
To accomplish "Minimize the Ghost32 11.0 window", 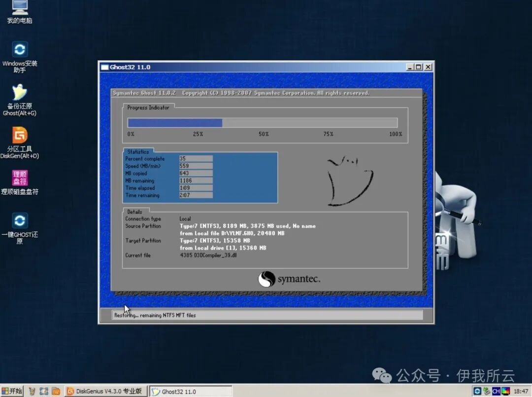I will 410,67.
